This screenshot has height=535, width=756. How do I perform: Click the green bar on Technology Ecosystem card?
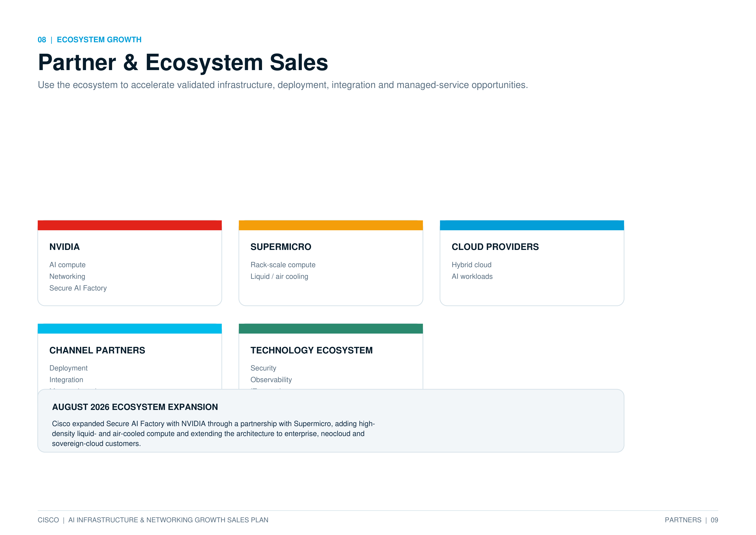[331, 329]
